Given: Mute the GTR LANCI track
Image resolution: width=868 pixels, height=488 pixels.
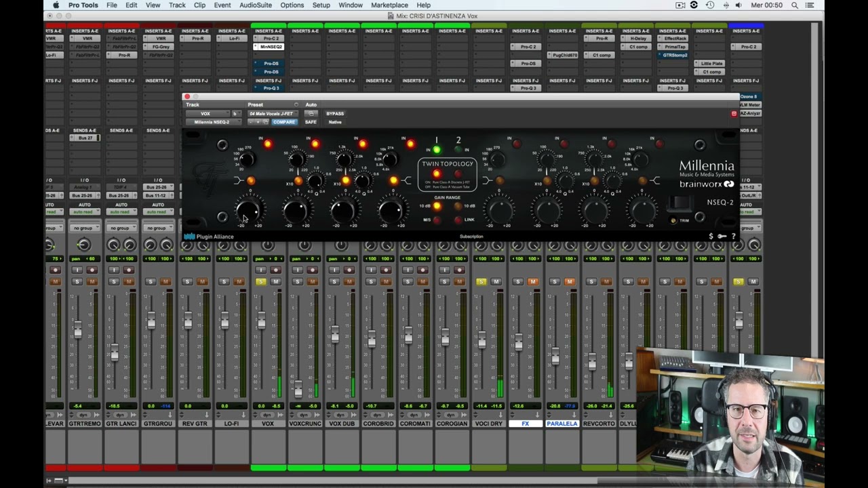Looking at the screenshot, I should 129,281.
